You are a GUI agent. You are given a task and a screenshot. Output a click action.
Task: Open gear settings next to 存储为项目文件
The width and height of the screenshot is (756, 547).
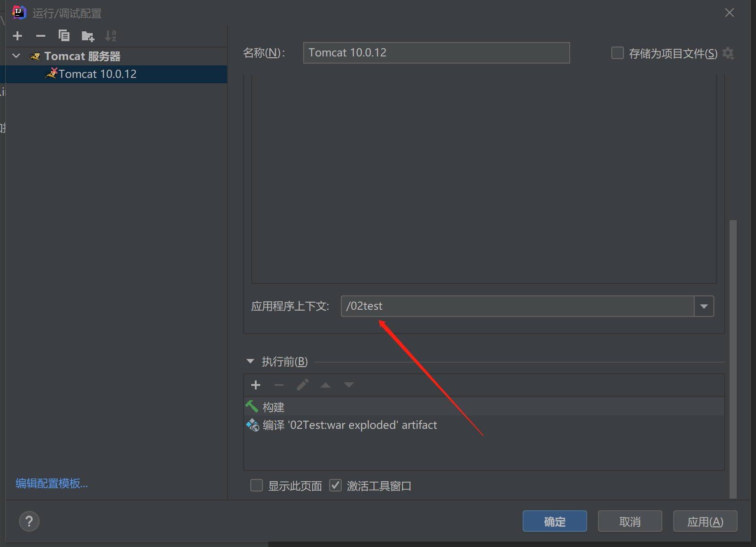pos(728,53)
